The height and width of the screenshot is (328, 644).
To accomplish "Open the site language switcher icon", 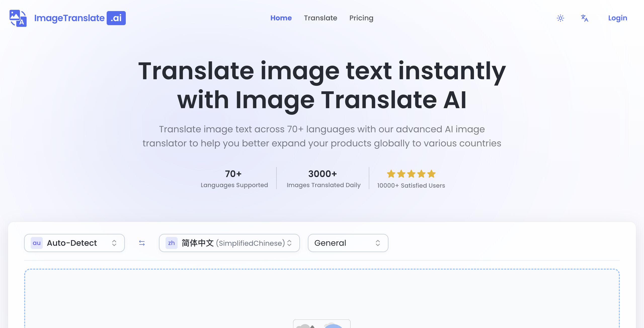I will pyautogui.click(x=585, y=18).
